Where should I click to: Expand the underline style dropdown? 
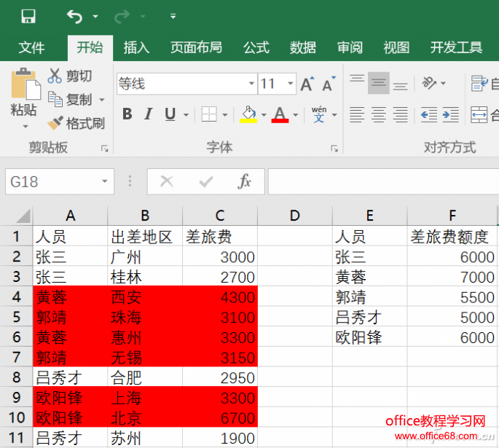(186, 115)
